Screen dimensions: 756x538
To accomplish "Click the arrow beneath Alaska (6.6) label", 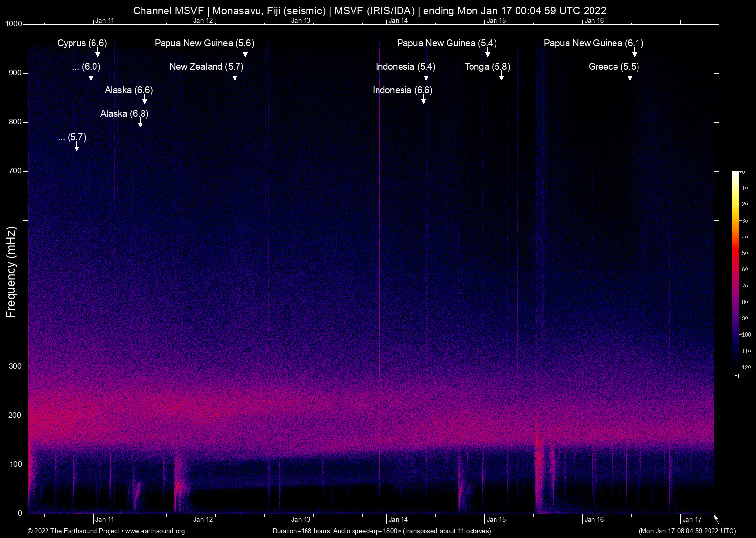I will [x=145, y=100].
